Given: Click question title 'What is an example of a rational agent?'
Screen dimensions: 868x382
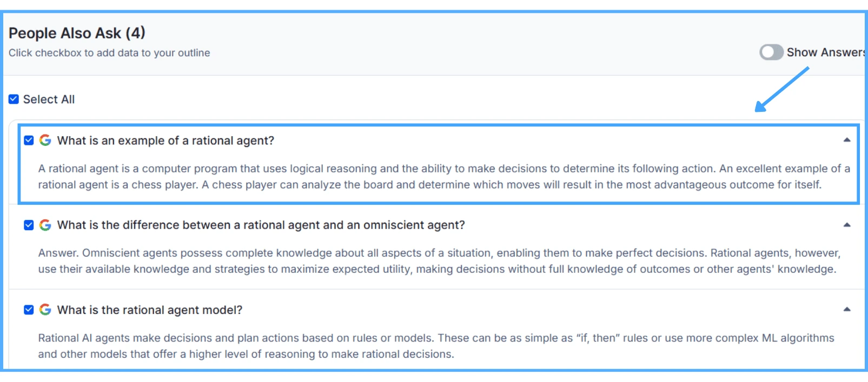Looking at the screenshot, I should click(165, 140).
